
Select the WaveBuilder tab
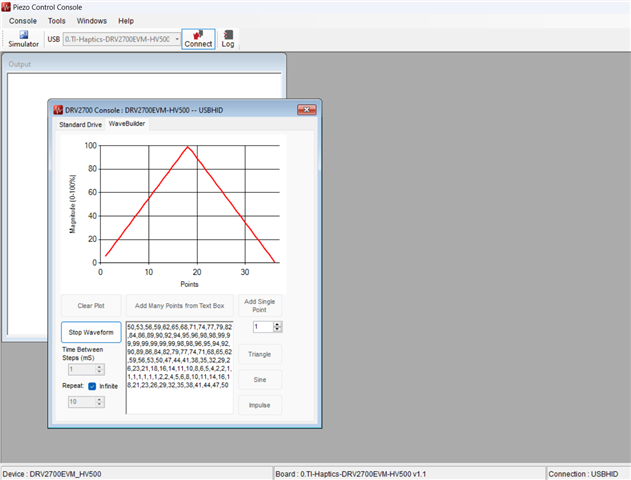click(x=127, y=124)
